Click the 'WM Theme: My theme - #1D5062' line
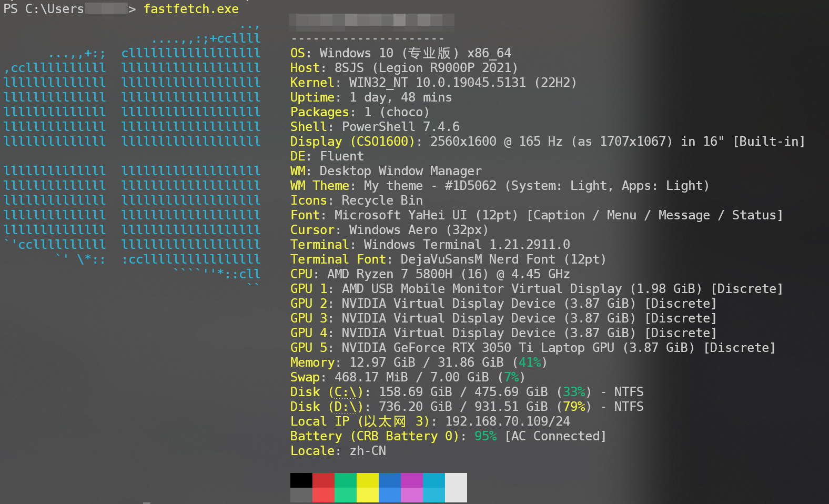Viewport: 829px width, 504px height. click(500, 186)
